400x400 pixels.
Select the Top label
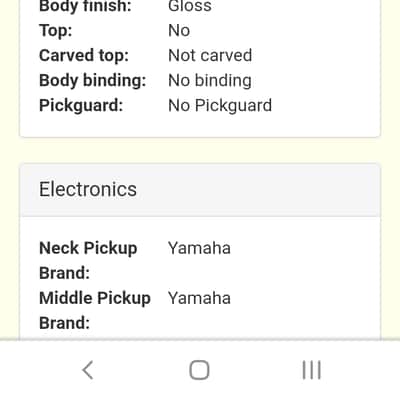[x=55, y=31]
